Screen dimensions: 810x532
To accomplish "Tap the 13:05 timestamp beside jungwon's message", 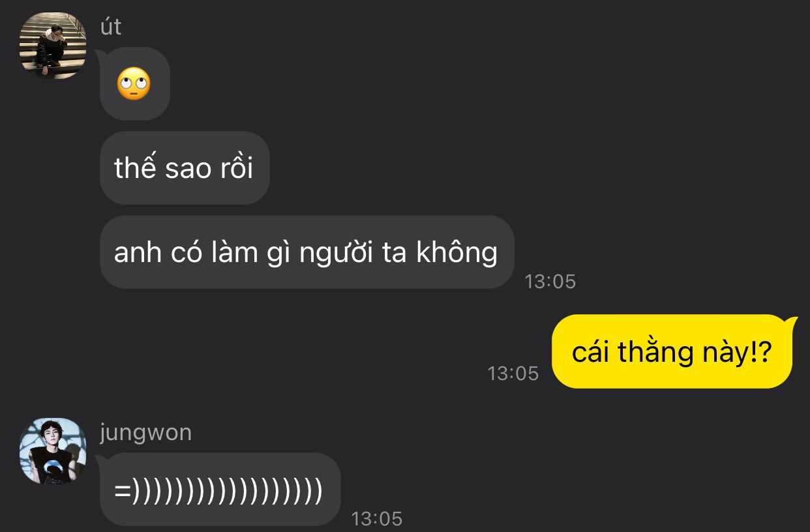I will click(377, 518).
